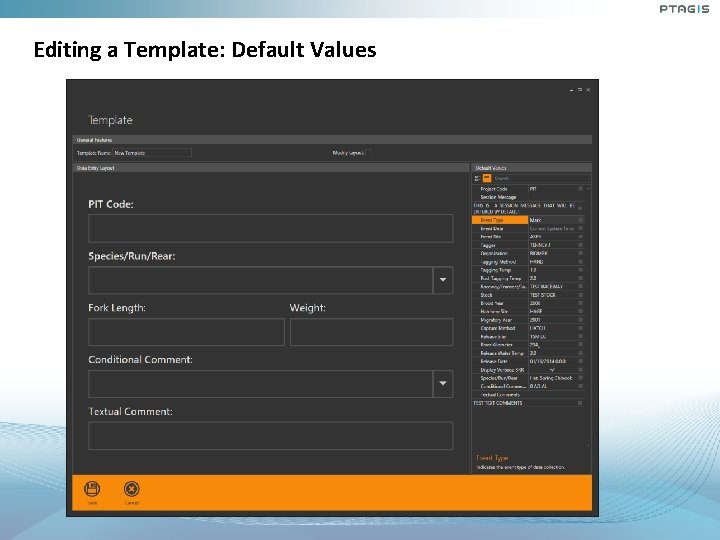
Task: Click the session message text block
Action: [524, 208]
